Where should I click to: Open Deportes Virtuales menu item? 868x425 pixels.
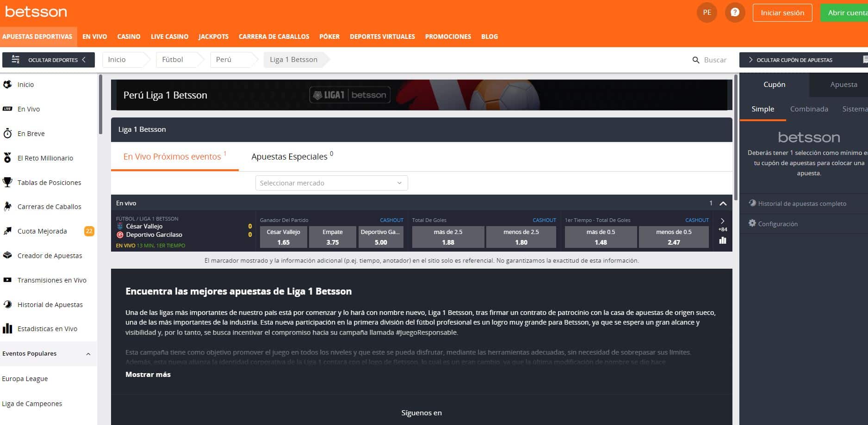pyautogui.click(x=382, y=37)
